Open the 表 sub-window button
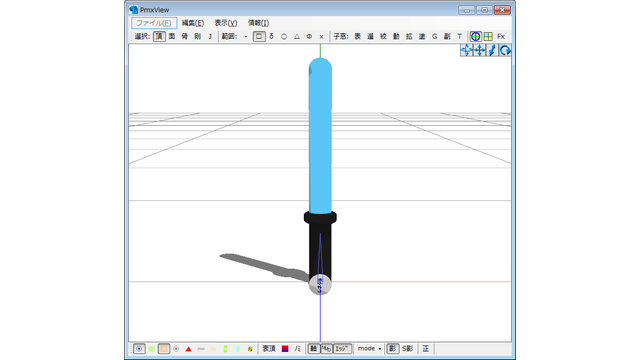This screenshot has height=360, width=640. coord(358,36)
